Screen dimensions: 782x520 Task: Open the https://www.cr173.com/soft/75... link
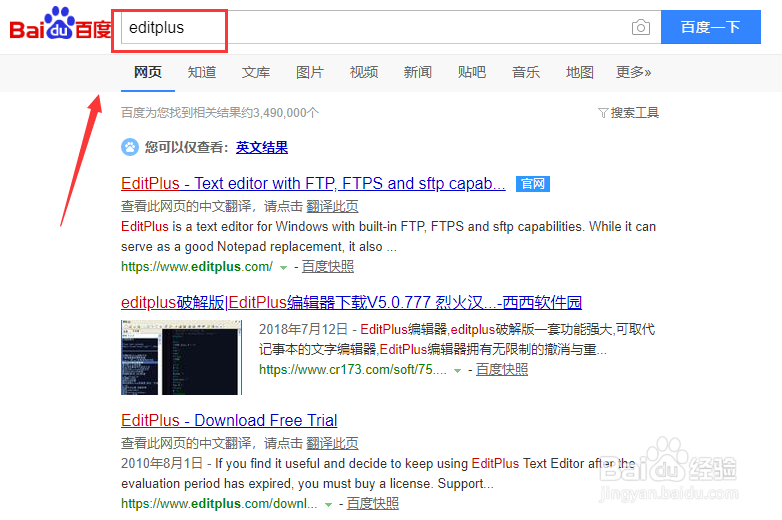[x=353, y=369]
